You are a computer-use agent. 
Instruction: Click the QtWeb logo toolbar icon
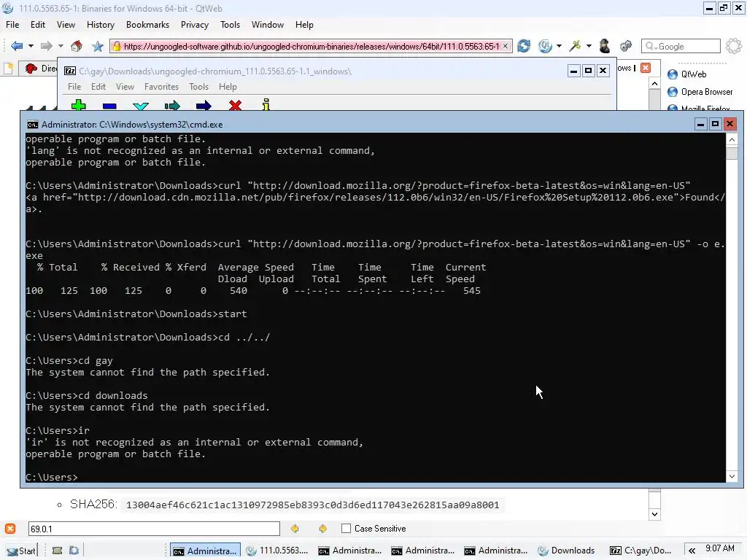coord(545,46)
